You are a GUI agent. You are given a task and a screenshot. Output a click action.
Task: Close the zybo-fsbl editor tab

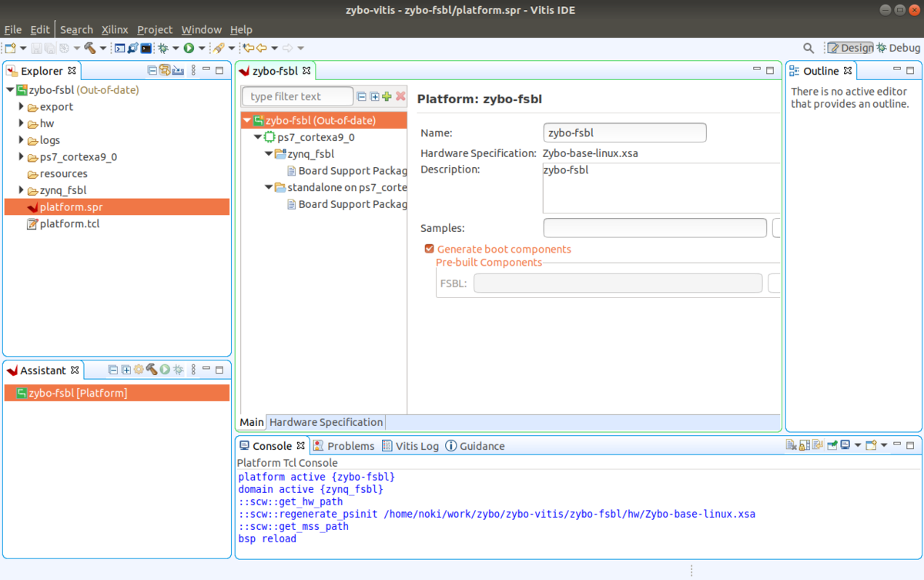[x=306, y=70]
